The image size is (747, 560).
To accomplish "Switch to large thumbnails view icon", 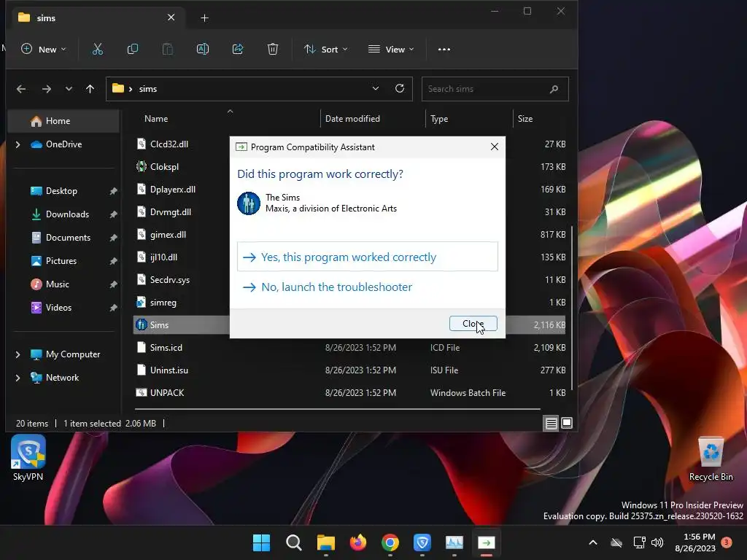I will 567,423.
